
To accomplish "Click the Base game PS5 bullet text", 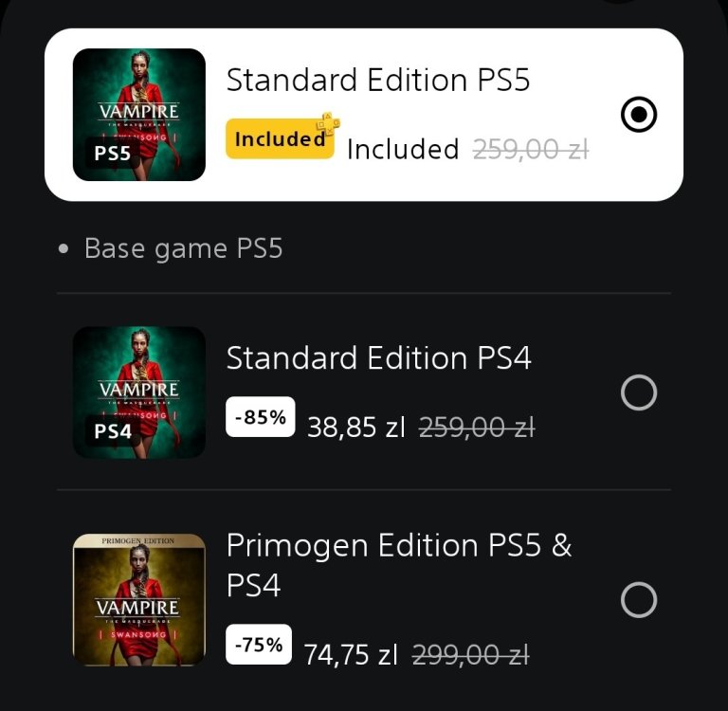I will (x=183, y=248).
